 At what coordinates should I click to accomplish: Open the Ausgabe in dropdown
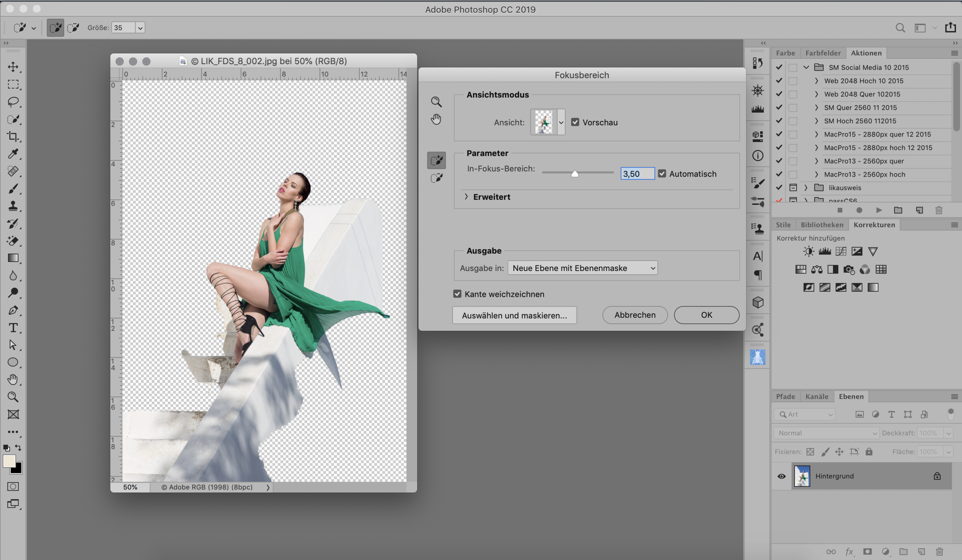583,268
